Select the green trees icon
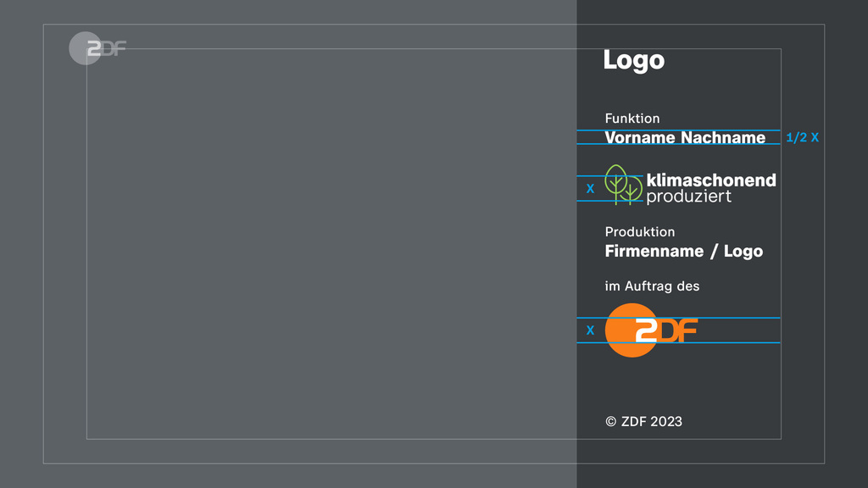Screen dimensions: 868x488 [623, 184]
